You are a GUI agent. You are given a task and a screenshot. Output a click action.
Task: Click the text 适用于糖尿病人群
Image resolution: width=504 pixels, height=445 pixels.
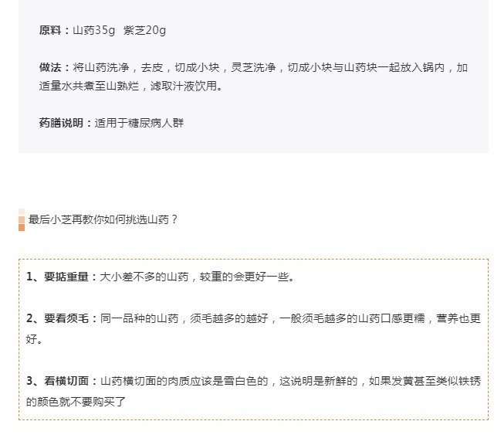click(x=139, y=123)
